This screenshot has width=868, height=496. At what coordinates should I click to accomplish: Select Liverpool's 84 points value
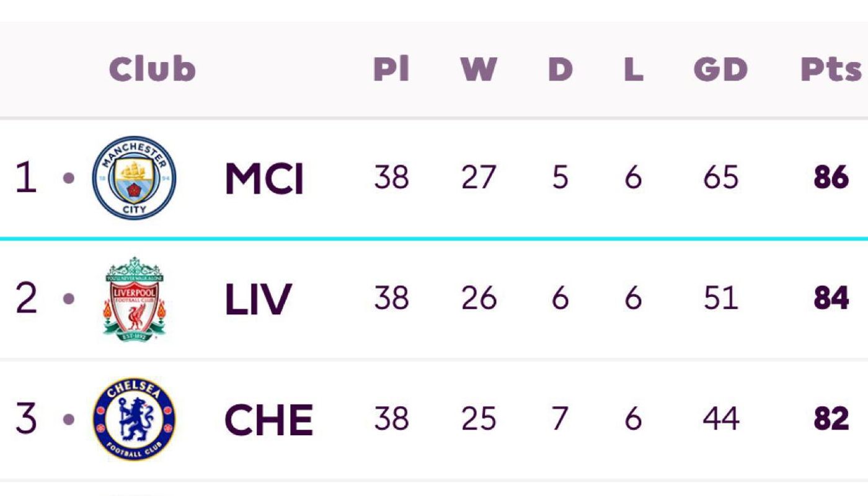click(831, 299)
